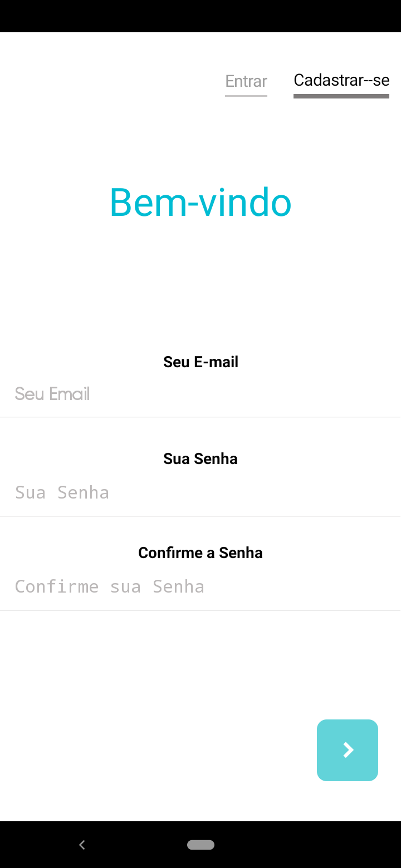
Task: Tap the bold Sua Senha label
Action: click(200, 459)
